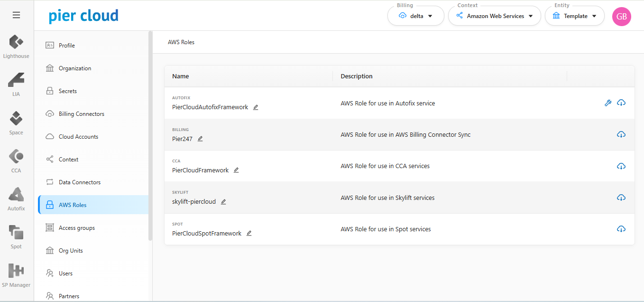
Task: Open the GB user avatar menu
Action: point(621,17)
